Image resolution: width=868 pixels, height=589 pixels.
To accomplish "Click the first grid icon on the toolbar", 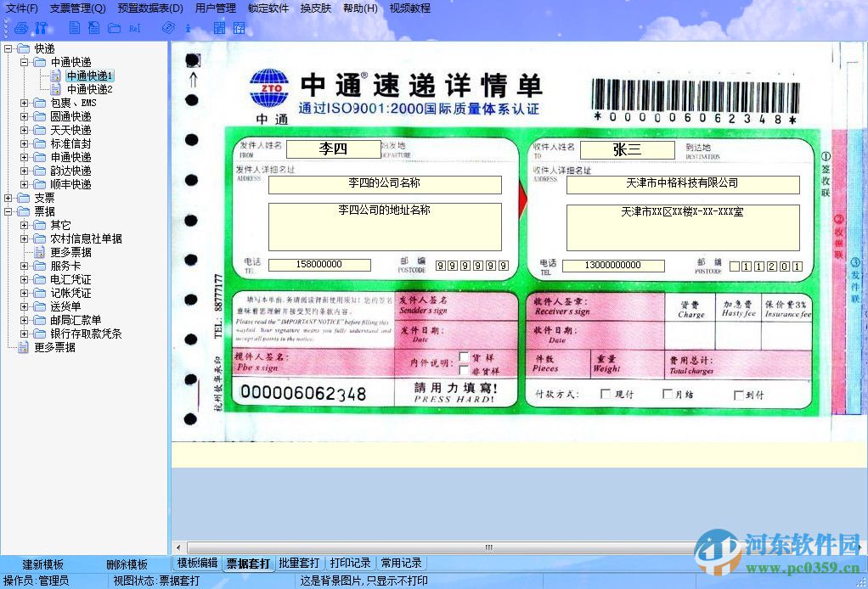I will 221,28.
